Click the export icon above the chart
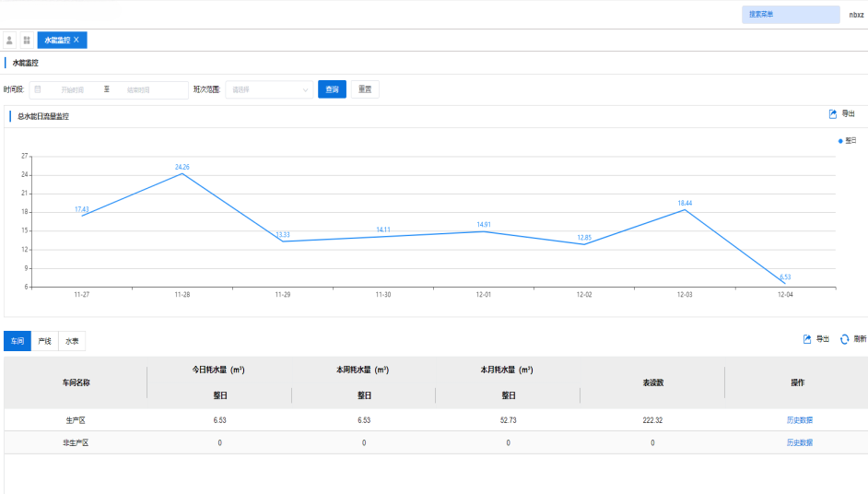Screen dimensions: 868x494 (x=833, y=114)
